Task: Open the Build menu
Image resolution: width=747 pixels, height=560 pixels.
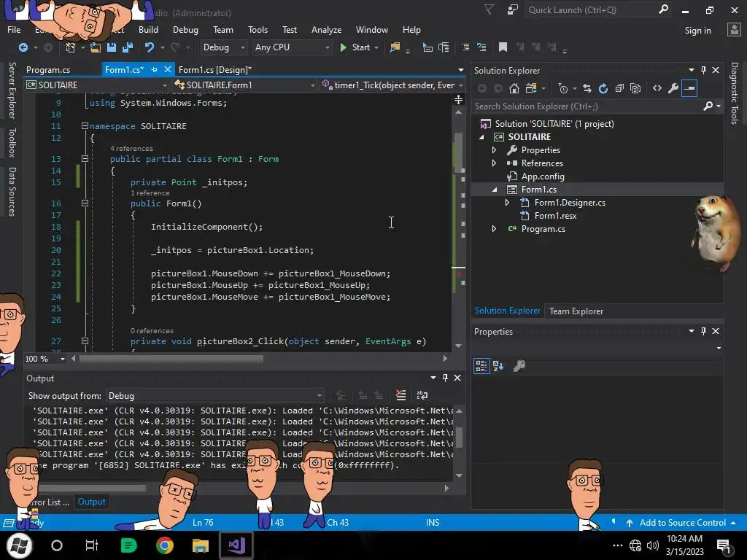Action: click(x=148, y=29)
